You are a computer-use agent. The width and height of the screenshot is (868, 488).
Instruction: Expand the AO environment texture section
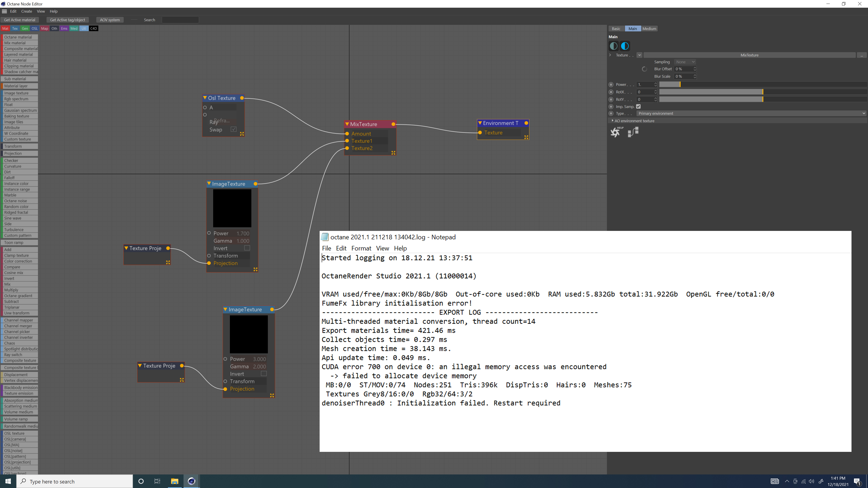pos(612,121)
